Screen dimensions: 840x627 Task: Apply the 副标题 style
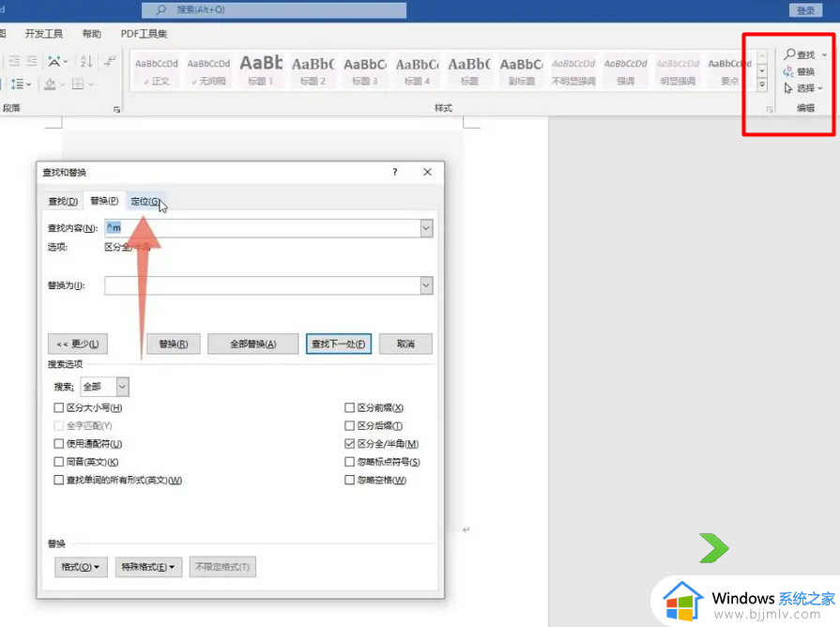coord(521,71)
